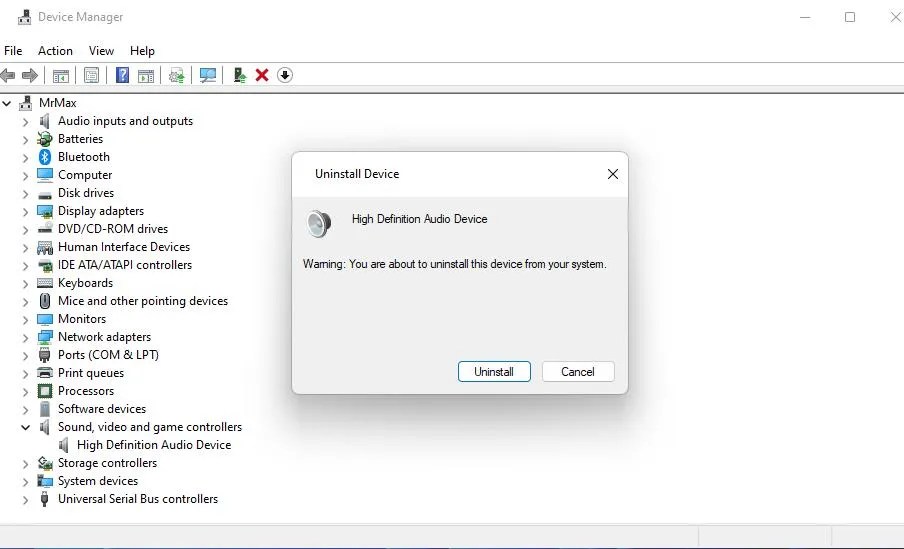Click the 'Warning: You are about to uninstall' text
The width and height of the screenshot is (904, 549).
point(455,264)
